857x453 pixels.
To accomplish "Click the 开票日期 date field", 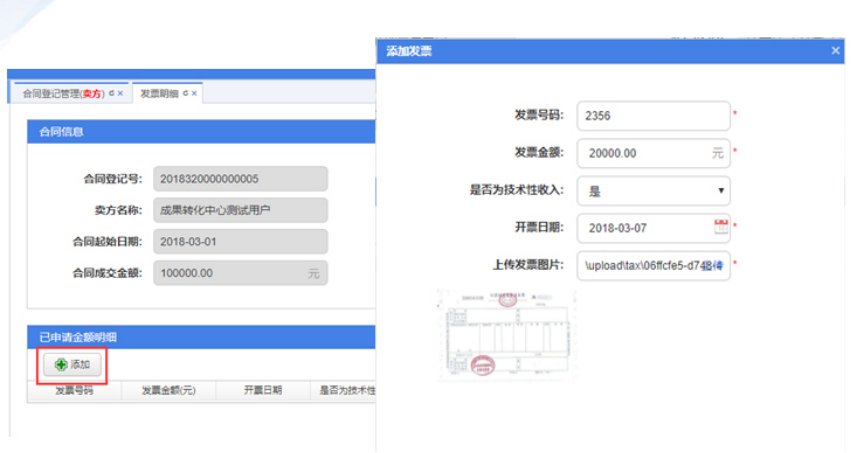I will pos(645,228).
